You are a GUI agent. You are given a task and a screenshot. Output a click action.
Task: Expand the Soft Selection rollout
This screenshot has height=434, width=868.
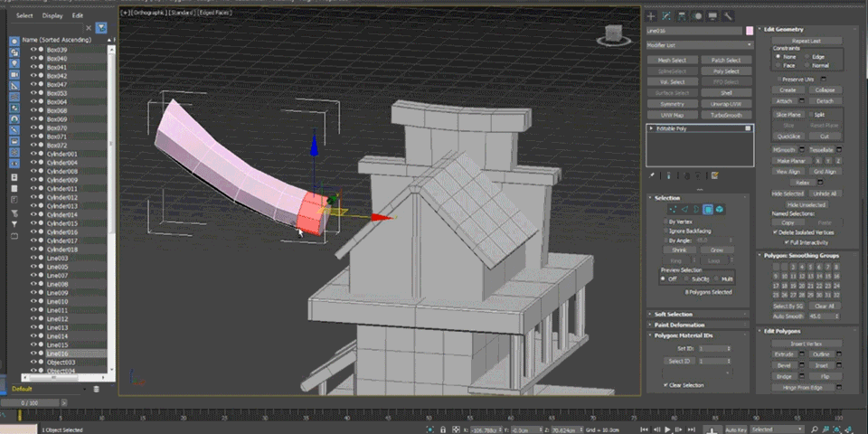673,314
